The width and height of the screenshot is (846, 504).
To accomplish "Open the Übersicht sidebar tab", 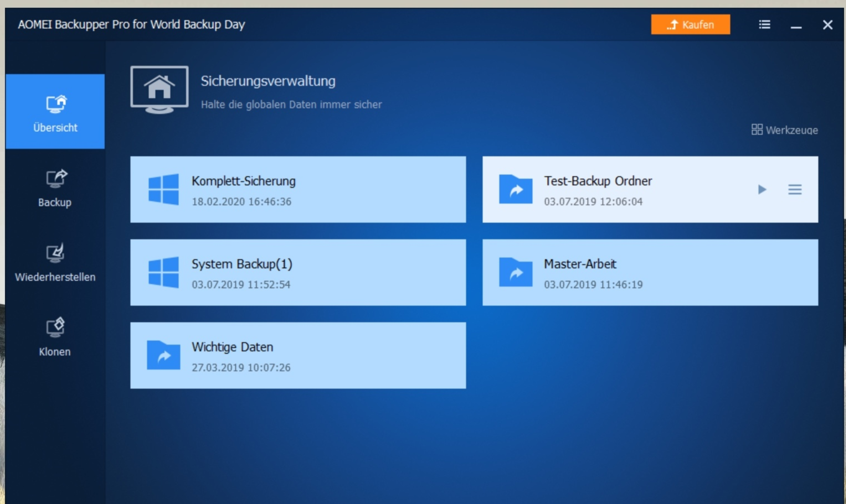I will pos(55,112).
